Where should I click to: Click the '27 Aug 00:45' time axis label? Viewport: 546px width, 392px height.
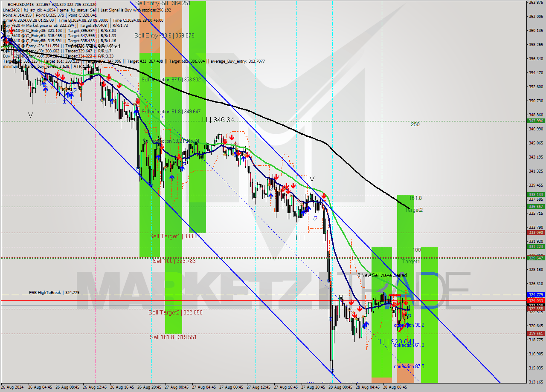coord(177,388)
